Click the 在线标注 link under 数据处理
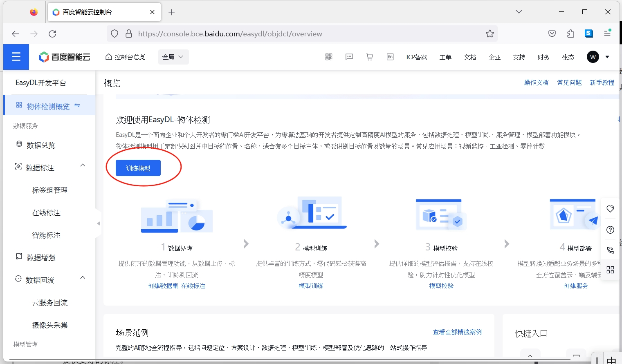The height and width of the screenshot is (364, 622). point(193,286)
